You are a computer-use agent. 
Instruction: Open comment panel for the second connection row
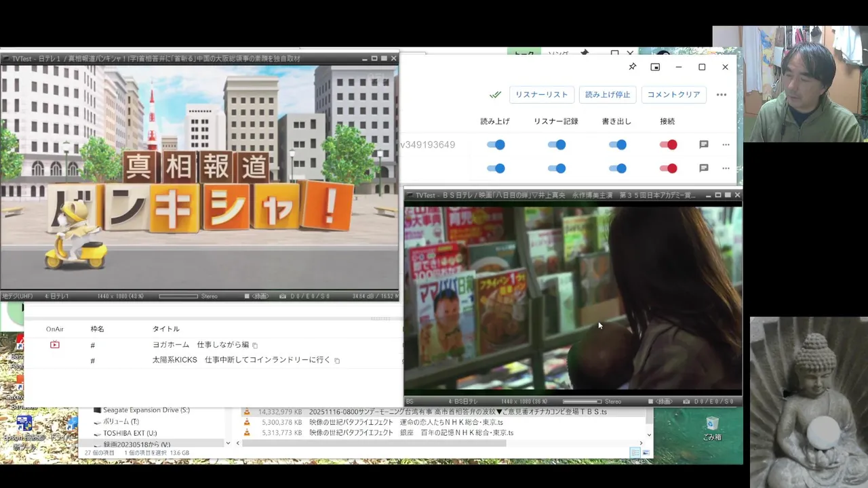click(704, 168)
